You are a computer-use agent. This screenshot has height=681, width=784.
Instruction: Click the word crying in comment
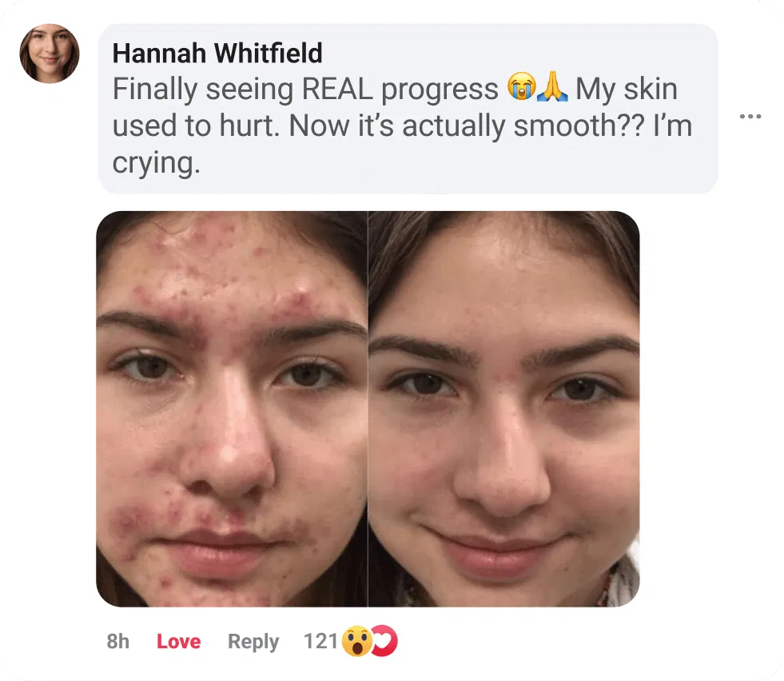tap(156, 164)
